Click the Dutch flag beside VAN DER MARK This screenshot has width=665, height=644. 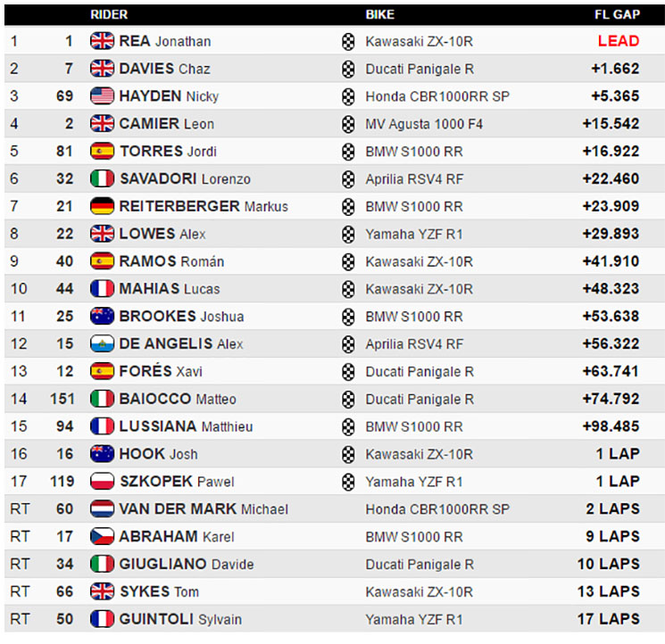click(102, 508)
